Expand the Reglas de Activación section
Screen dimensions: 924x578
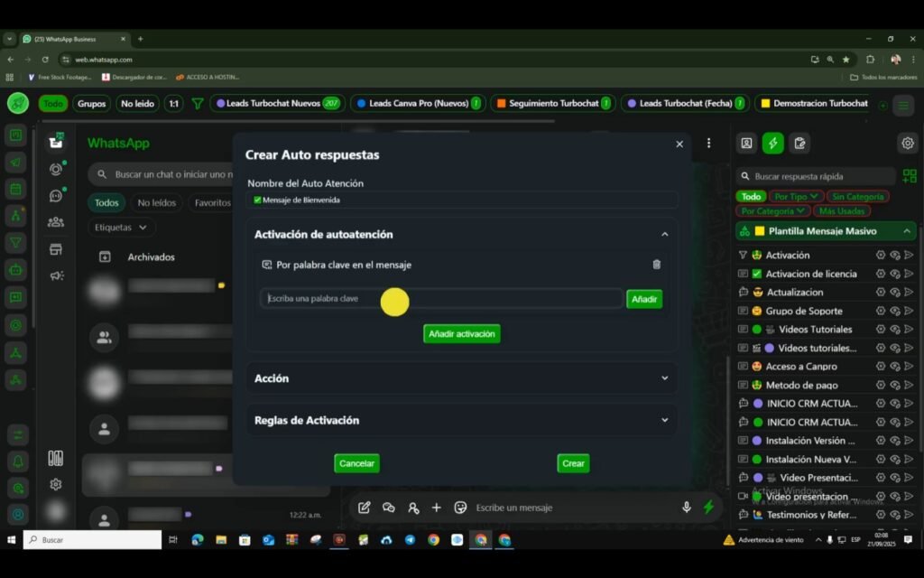pos(461,420)
